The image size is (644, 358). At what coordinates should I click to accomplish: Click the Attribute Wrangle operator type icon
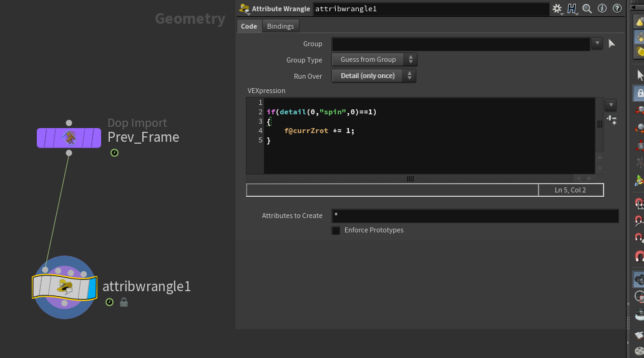pos(244,9)
